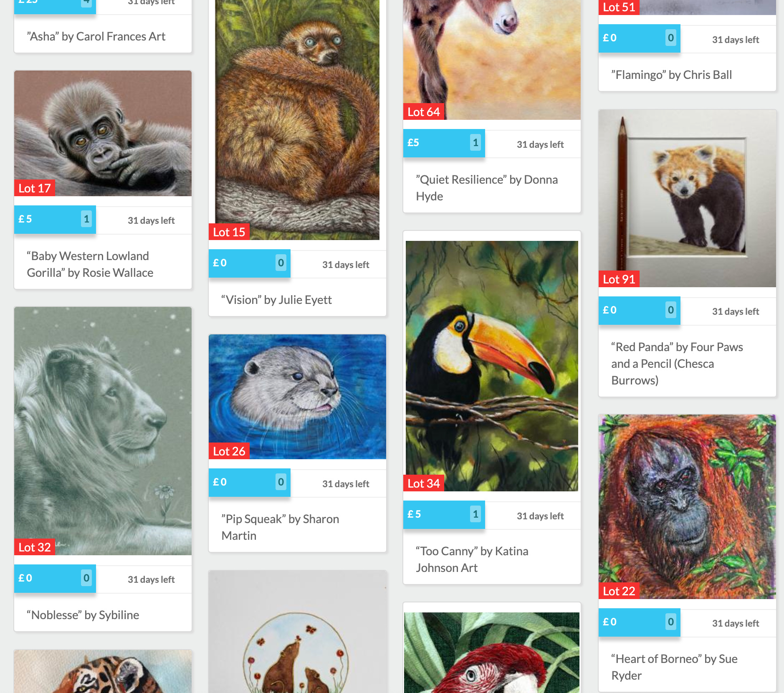
Task: Click the "Vision" by Julie Eyett title
Action: click(x=276, y=300)
